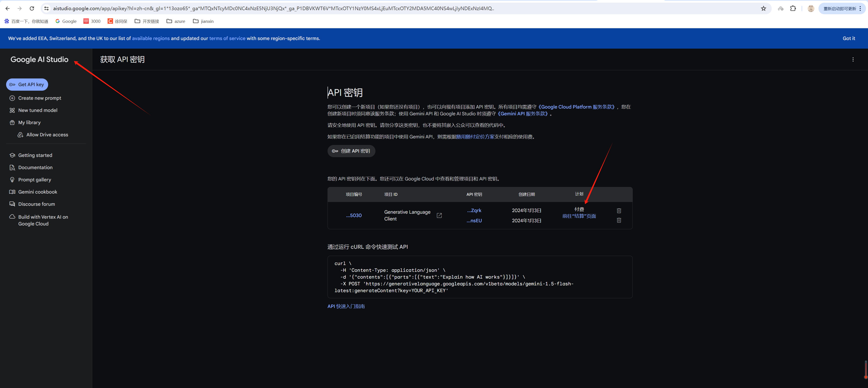Screen dimensions: 868x388
Task: Open 前往"结算"页面 billing link
Action: tap(579, 216)
